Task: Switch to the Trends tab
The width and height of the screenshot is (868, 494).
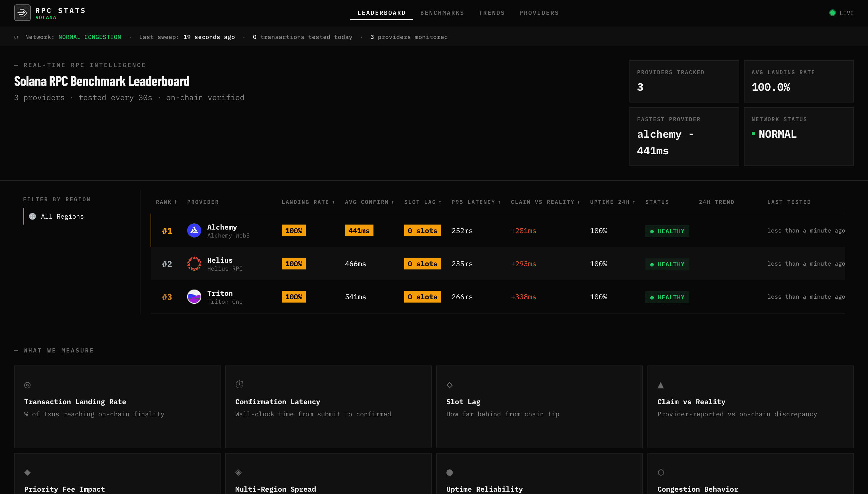Action: pyautogui.click(x=492, y=13)
